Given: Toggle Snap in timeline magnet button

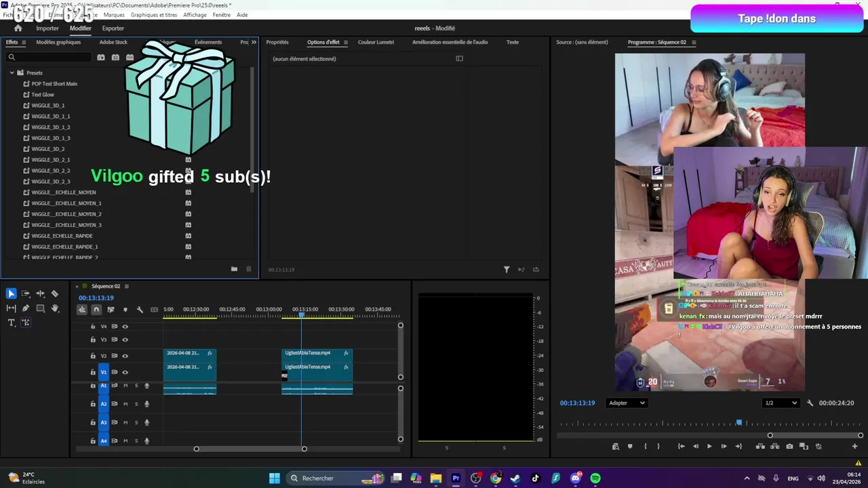Looking at the screenshot, I should (96, 310).
